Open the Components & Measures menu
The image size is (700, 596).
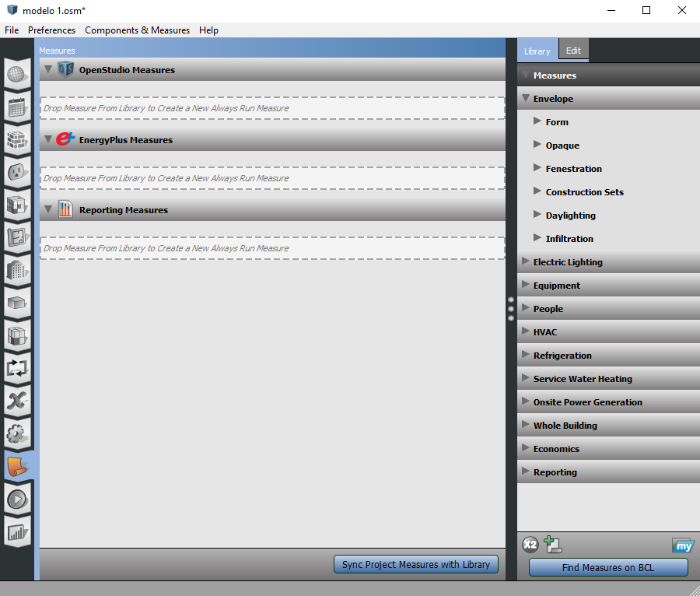137,30
